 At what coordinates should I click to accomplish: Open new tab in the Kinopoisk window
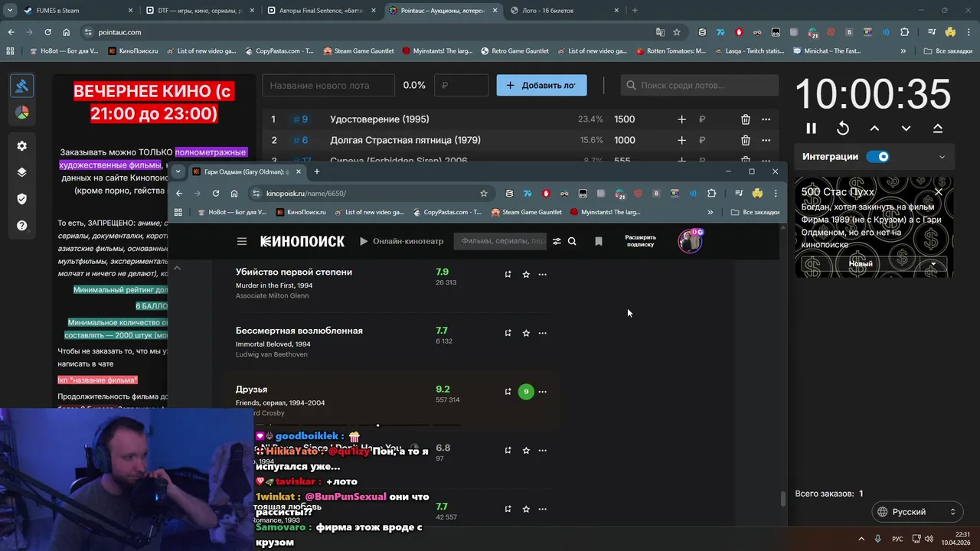point(317,171)
